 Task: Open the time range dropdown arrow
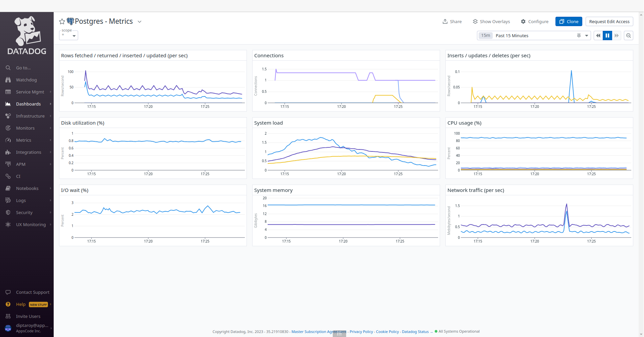tap(587, 35)
